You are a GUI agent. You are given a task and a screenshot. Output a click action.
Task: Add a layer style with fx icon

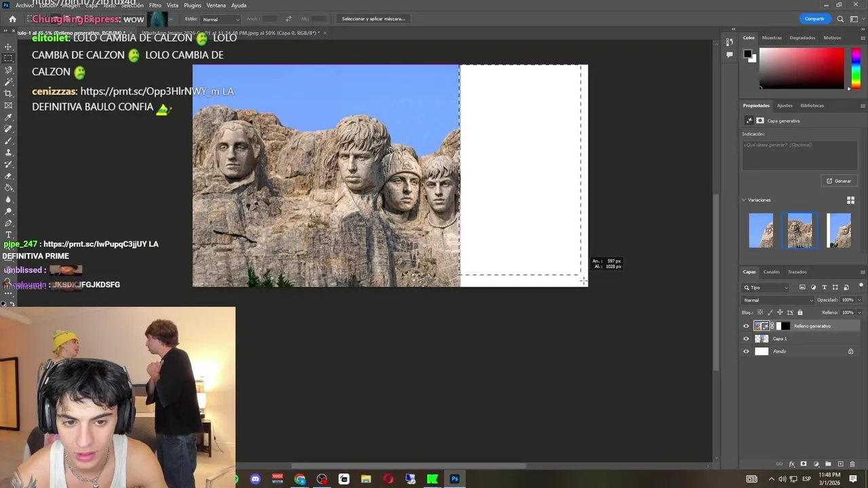coord(791,464)
